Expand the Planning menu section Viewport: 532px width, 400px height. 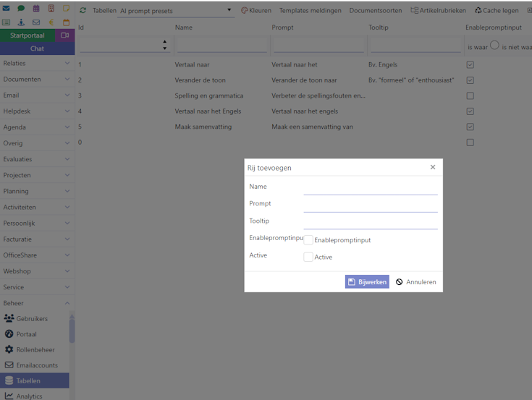37,191
